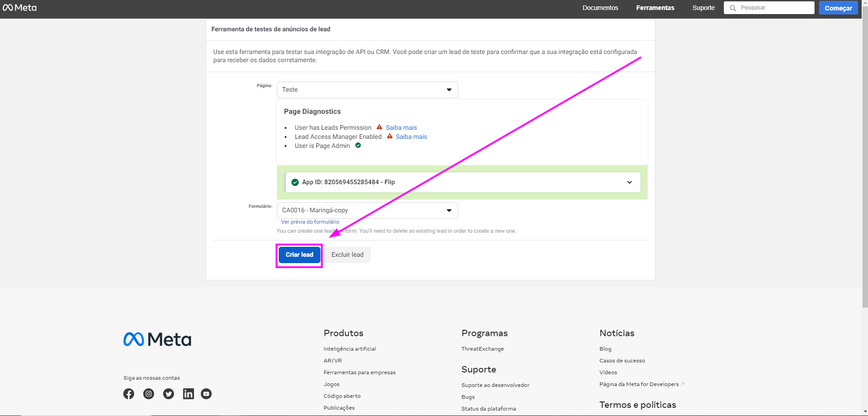Open Saiba mais for Leads Permission
The height and width of the screenshot is (416, 868).
pos(401,127)
